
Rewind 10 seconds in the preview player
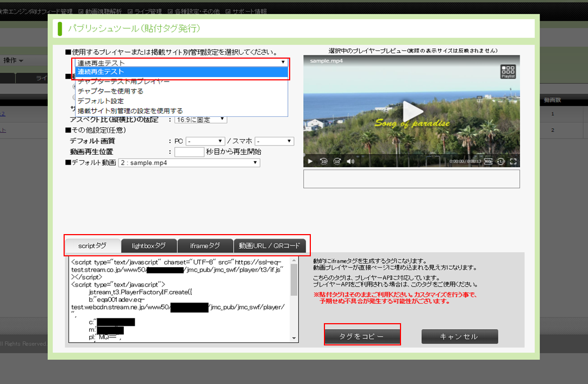pos(324,161)
